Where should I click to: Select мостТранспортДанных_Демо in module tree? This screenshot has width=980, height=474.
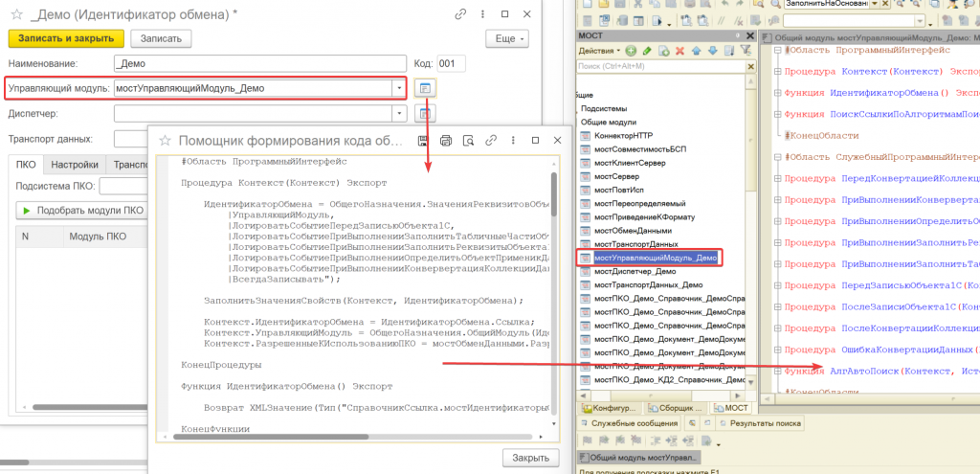coord(646,284)
